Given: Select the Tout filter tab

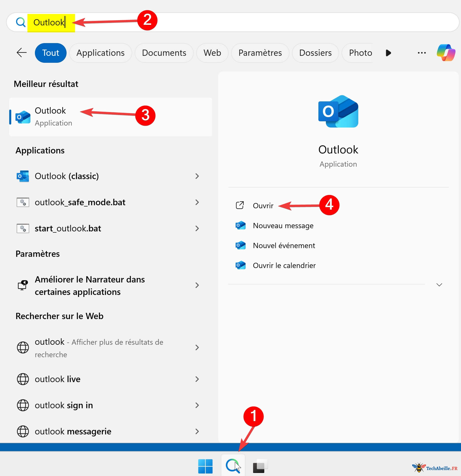Looking at the screenshot, I should pyautogui.click(x=51, y=53).
